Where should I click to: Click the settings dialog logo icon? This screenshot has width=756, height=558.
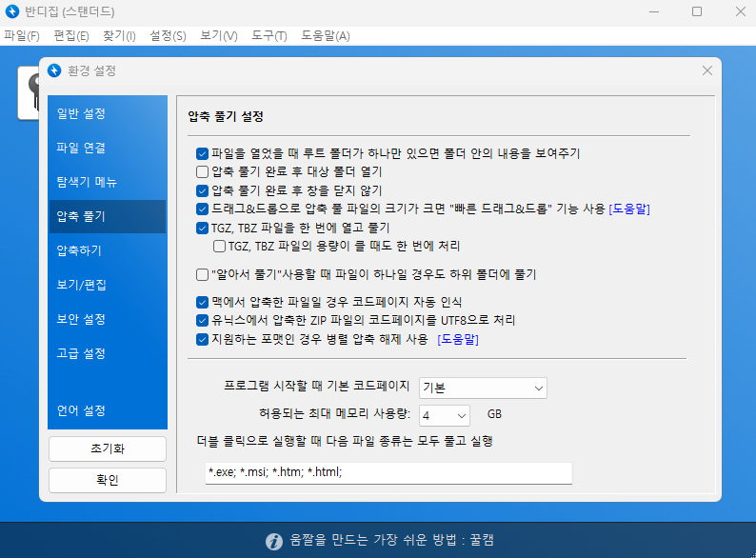[54, 70]
